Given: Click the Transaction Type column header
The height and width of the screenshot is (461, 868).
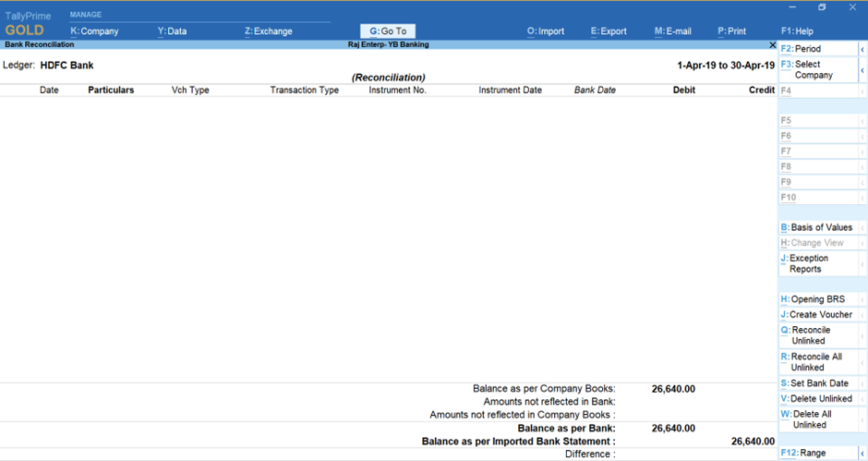Looking at the screenshot, I should pos(305,90).
